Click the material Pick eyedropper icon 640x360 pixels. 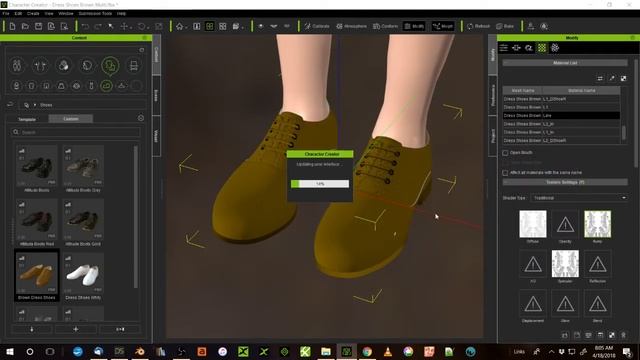coord(611,78)
